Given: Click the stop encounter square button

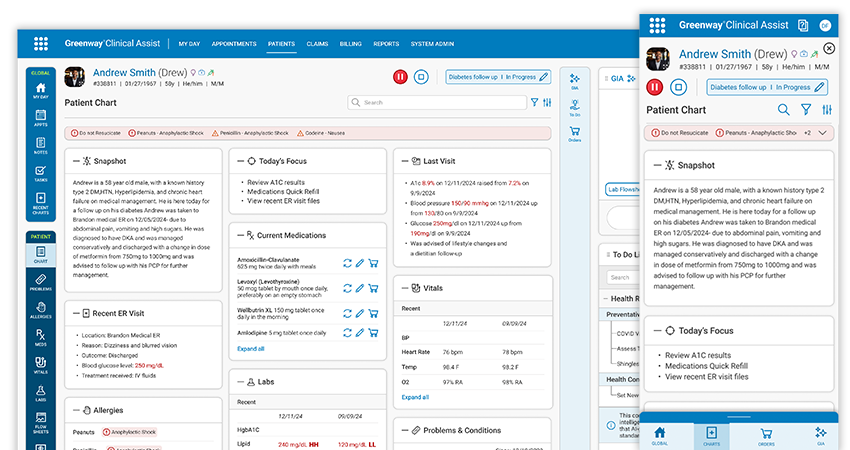Looking at the screenshot, I should point(421,76).
